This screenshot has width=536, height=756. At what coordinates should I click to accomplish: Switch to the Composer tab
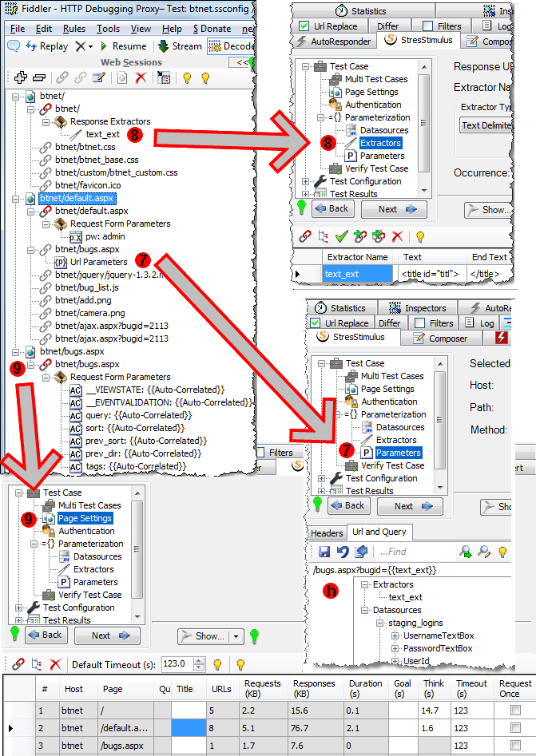[442, 338]
